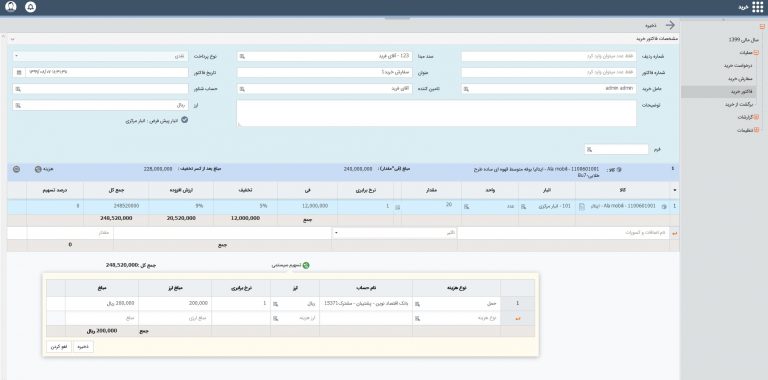
Task: Open calendar icon in تاریخ فاکتور field
Action: point(19,72)
